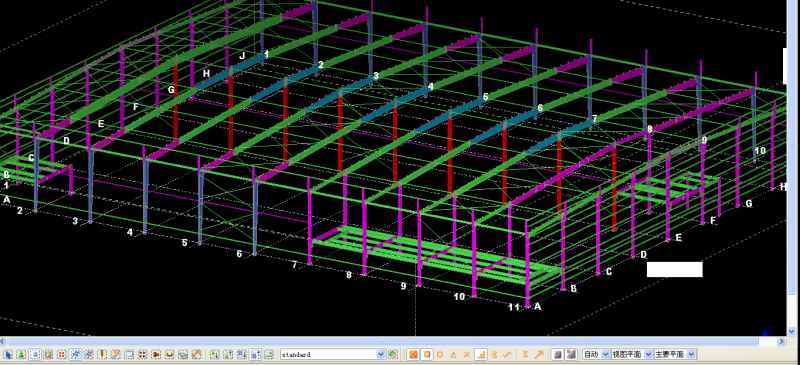Click the Snap to end points icon
This screenshot has width=800, height=365.
click(427, 354)
